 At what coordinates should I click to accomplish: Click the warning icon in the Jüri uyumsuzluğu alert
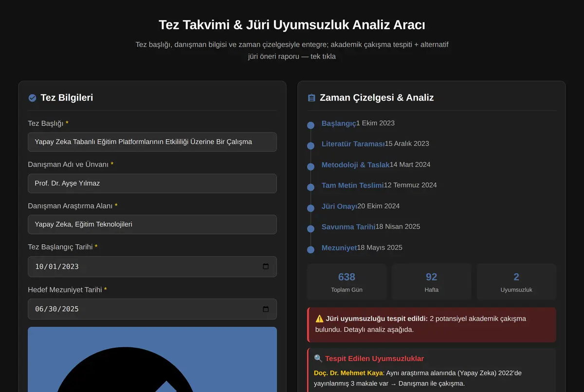pos(319,319)
